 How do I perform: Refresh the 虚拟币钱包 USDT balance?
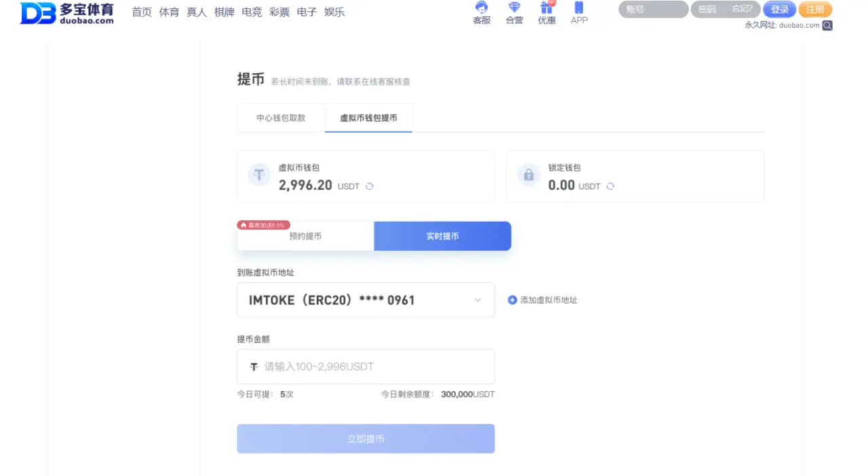(369, 185)
